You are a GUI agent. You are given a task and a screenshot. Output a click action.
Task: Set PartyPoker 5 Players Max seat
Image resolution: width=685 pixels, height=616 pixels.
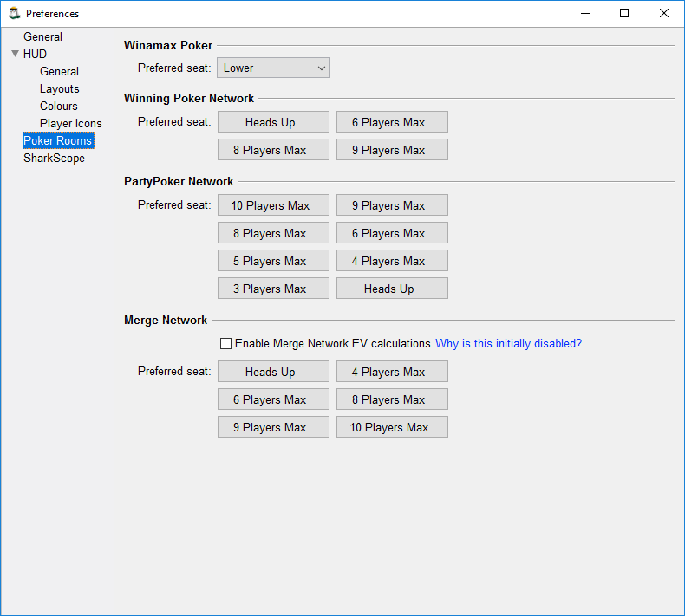point(273,261)
